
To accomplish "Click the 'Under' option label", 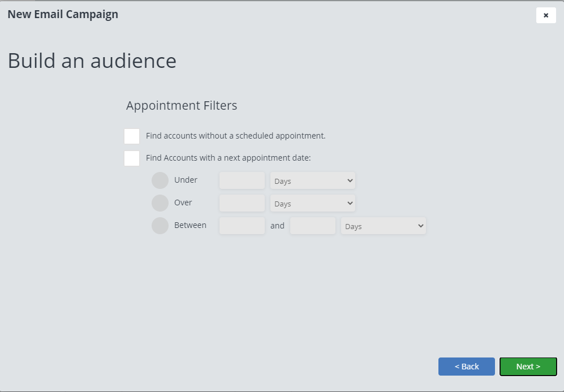I will [186, 180].
